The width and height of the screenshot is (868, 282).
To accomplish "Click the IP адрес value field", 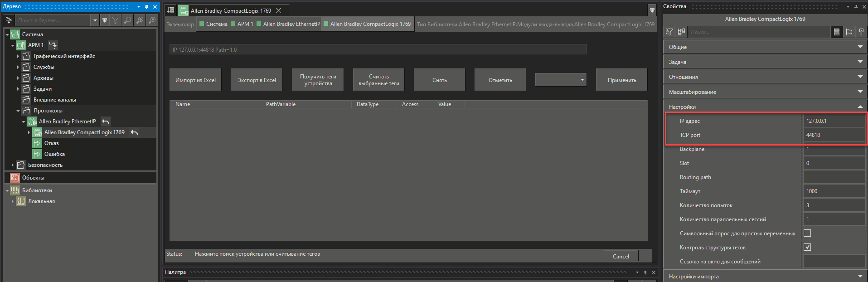I will click(834, 121).
